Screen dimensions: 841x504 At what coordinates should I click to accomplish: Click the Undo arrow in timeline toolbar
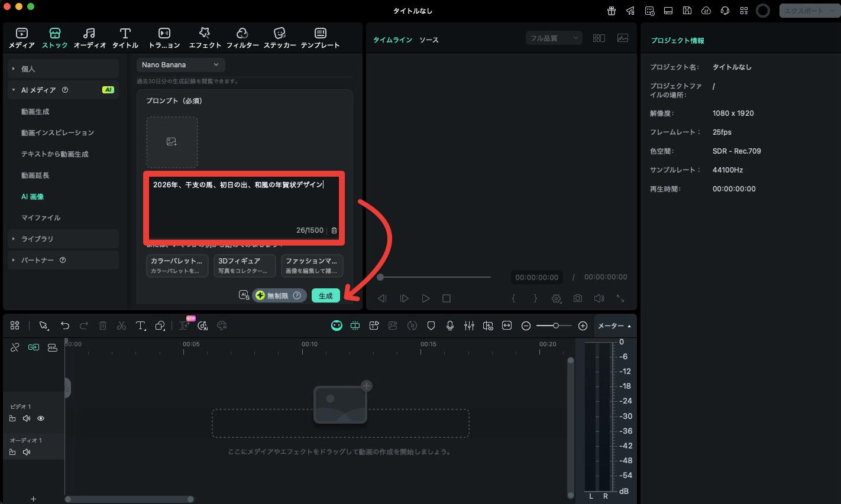65,326
